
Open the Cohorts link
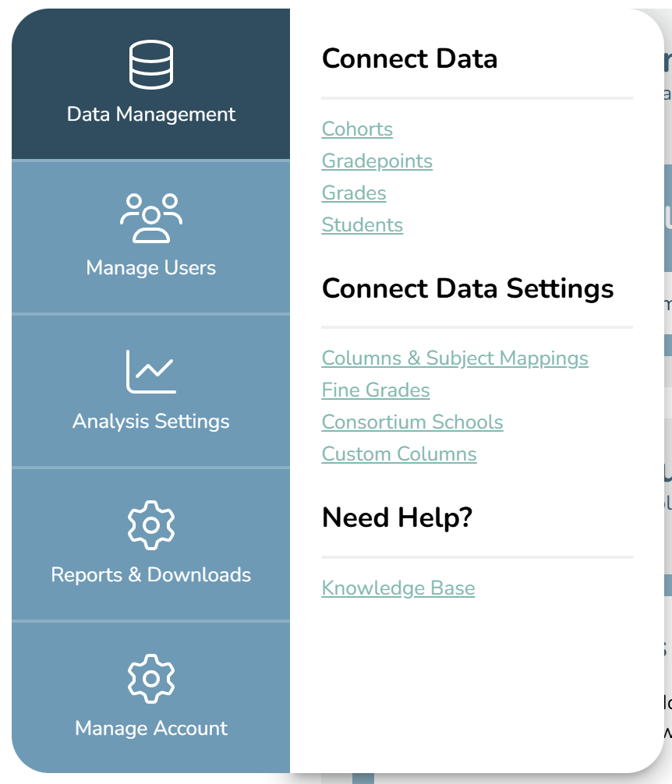click(357, 129)
